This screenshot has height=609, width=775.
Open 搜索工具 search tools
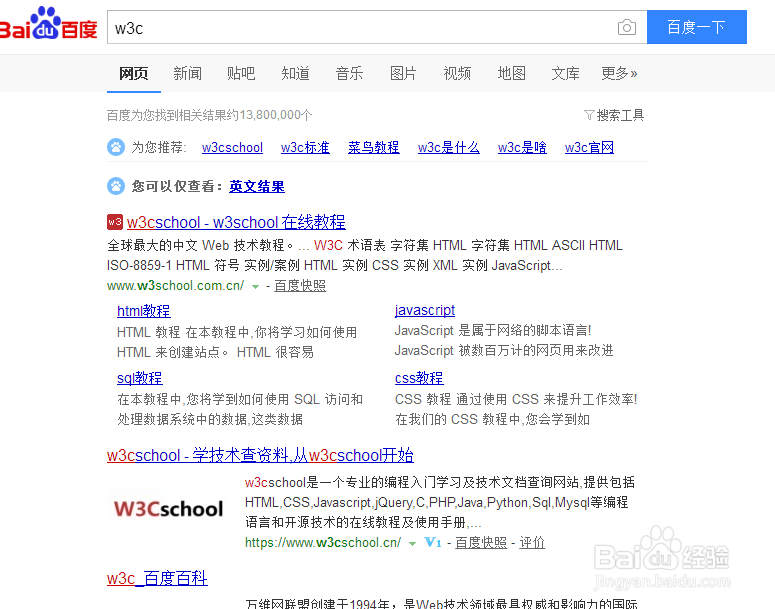pos(620,115)
